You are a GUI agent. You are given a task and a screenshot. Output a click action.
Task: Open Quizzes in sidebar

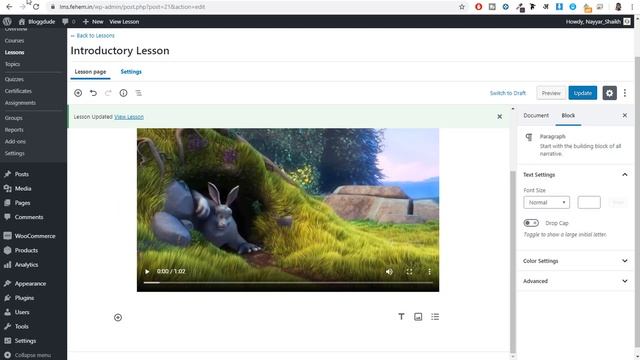click(x=14, y=80)
